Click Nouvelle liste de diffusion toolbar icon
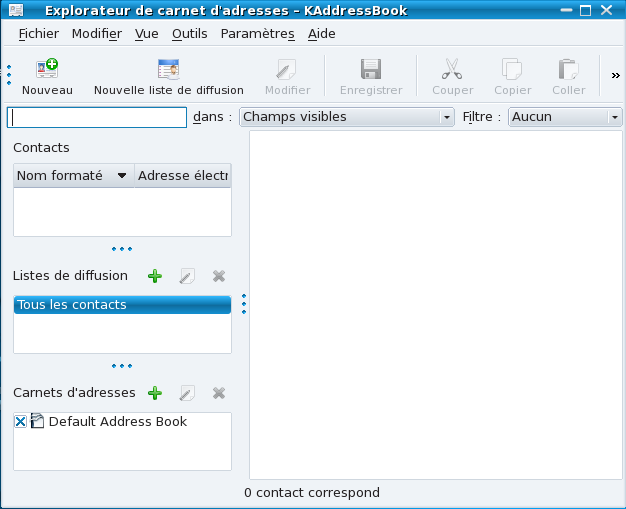Screen dimensions: 626x509 (x=168, y=70)
